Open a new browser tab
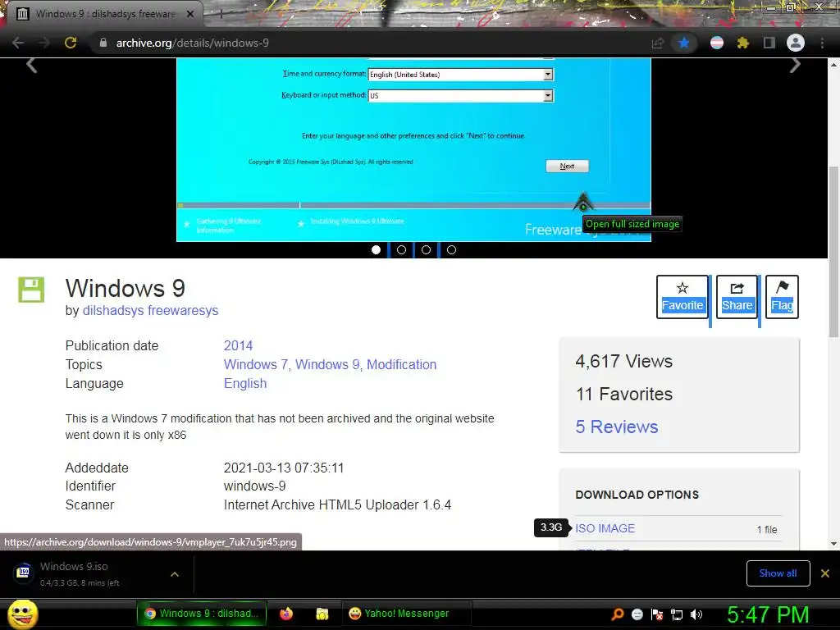 point(220,14)
